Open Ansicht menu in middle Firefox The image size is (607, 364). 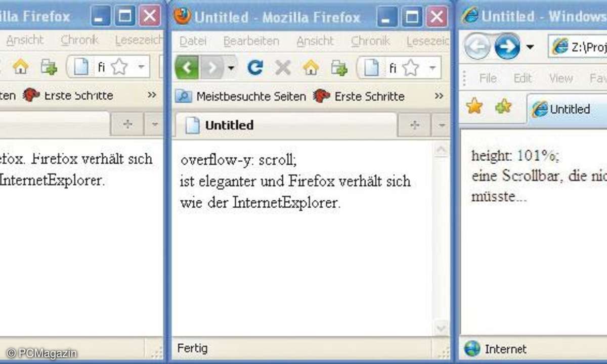[x=315, y=40]
